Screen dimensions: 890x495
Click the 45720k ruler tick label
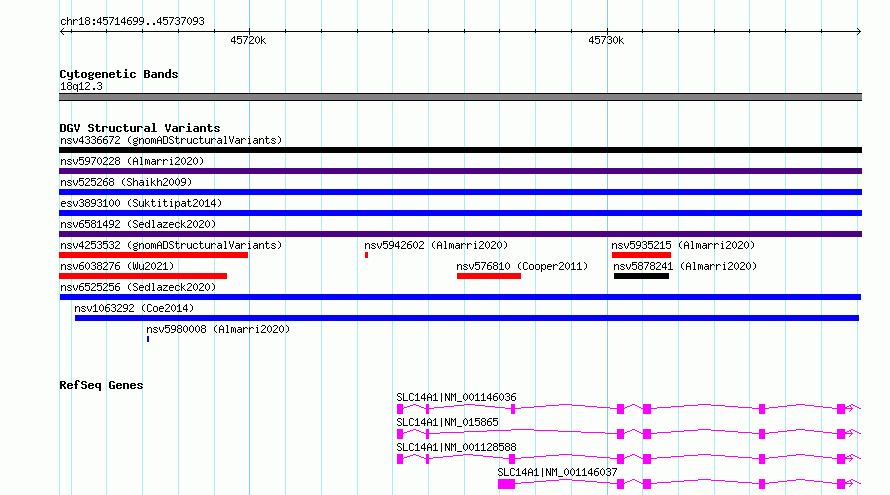[x=248, y=40]
